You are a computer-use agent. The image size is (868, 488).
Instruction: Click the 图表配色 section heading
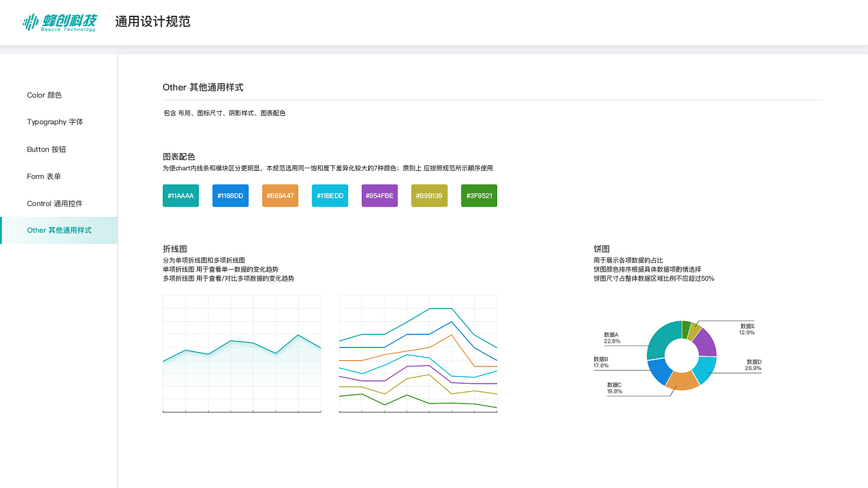pos(179,156)
